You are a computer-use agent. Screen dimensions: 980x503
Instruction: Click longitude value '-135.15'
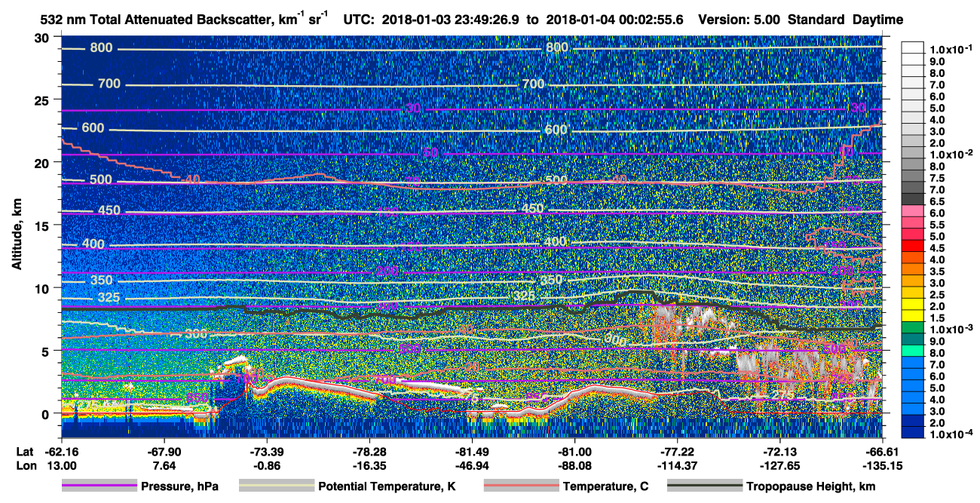[883, 465]
